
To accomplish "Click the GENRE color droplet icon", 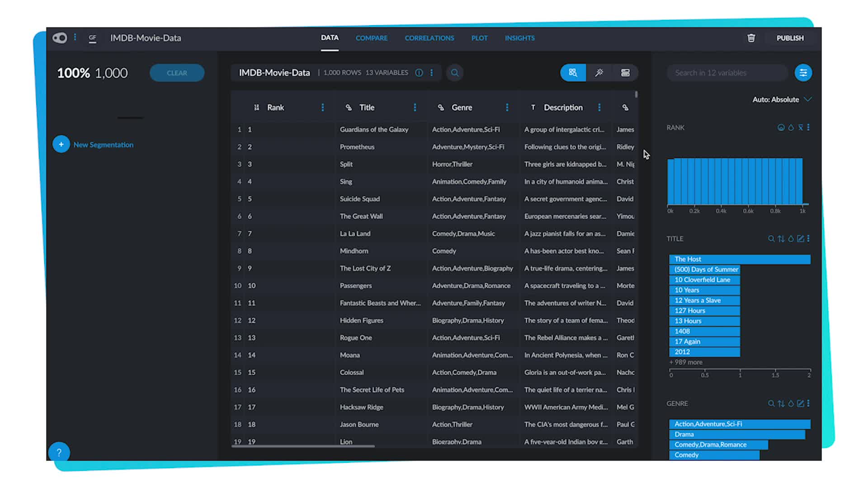I will pos(791,404).
